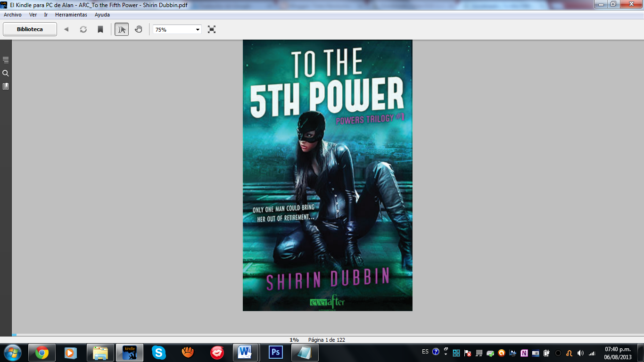
Task: Open the Ver menu
Action: [33, 15]
